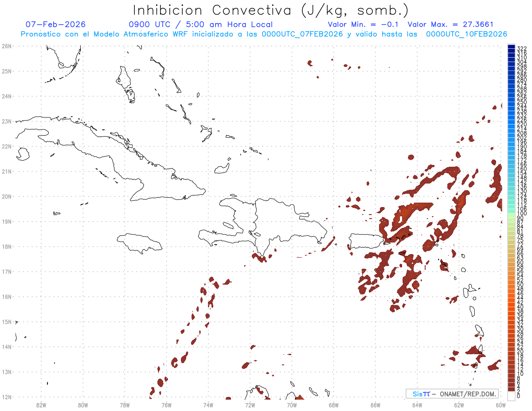Click the SisPI - ONAMET/REP.DOM. credit box
The image size is (532, 411).
452,394
